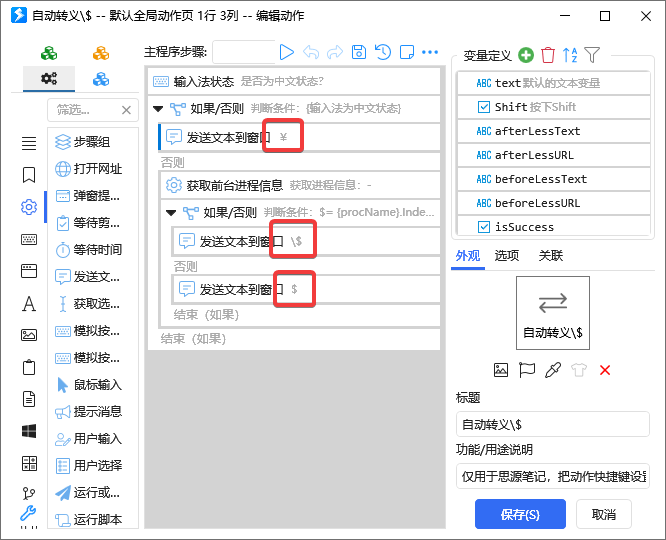Run the main program steps (play icon)
The height and width of the screenshot is (540, 666).
pyautogui.click(x=287, y=52)
